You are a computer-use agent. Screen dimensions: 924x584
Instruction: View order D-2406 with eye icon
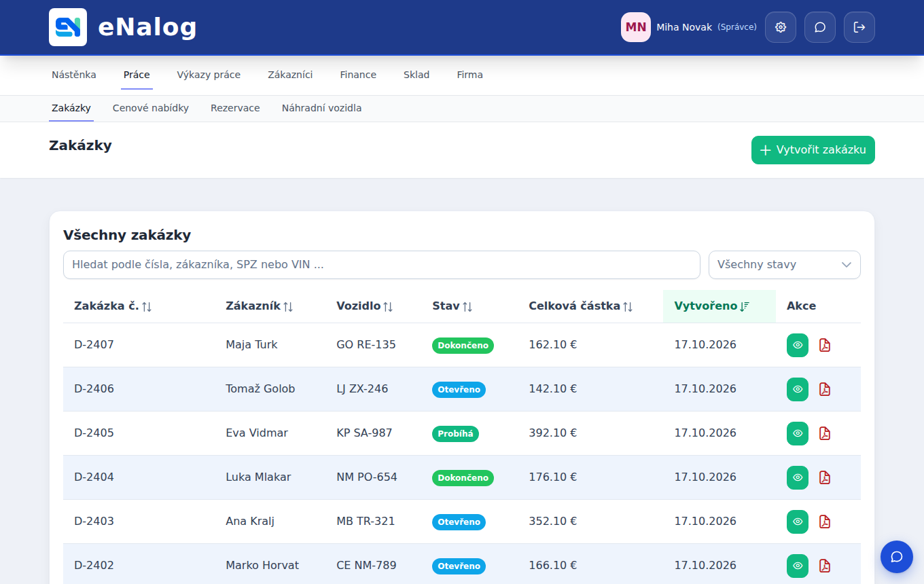(798, 389)
